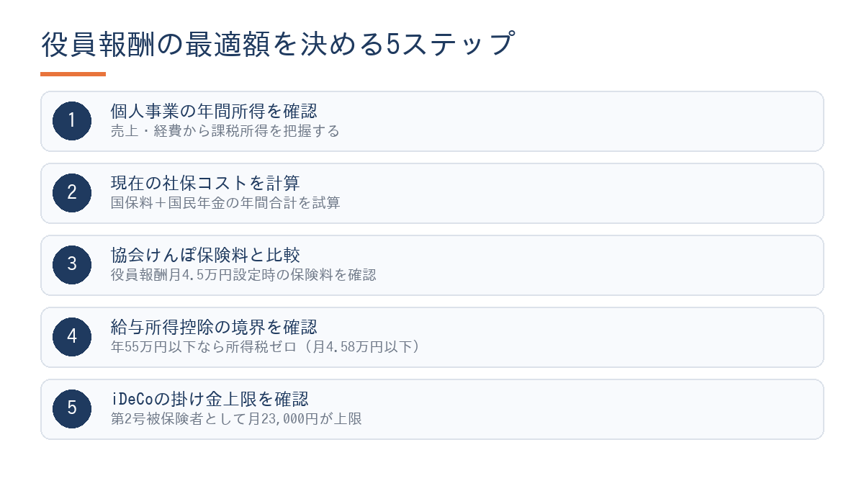Select subtitle 年55万円以下なら所得税ゼロ

[x=204, y=347]
